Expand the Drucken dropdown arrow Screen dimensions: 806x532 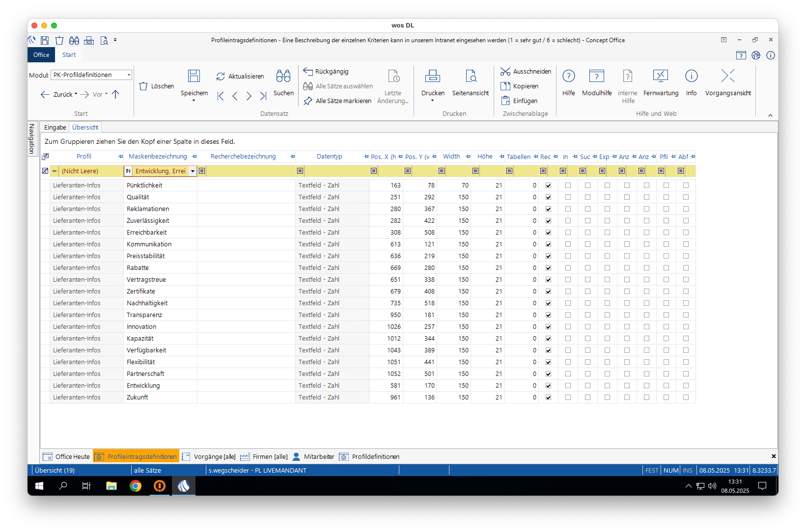point(433,101)
